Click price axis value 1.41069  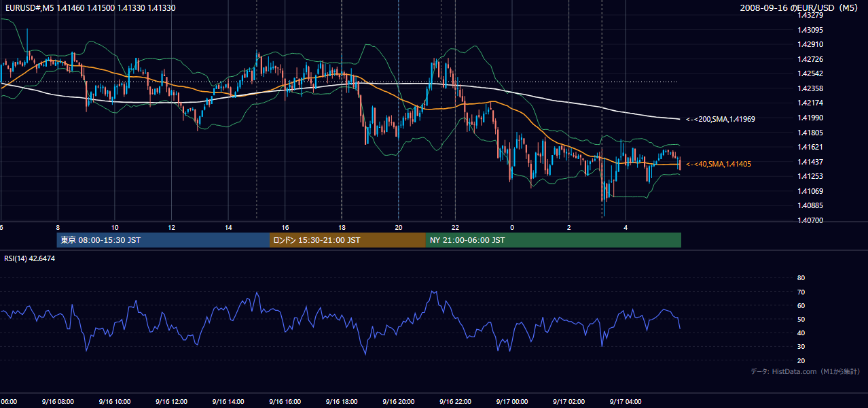point(810,191)
